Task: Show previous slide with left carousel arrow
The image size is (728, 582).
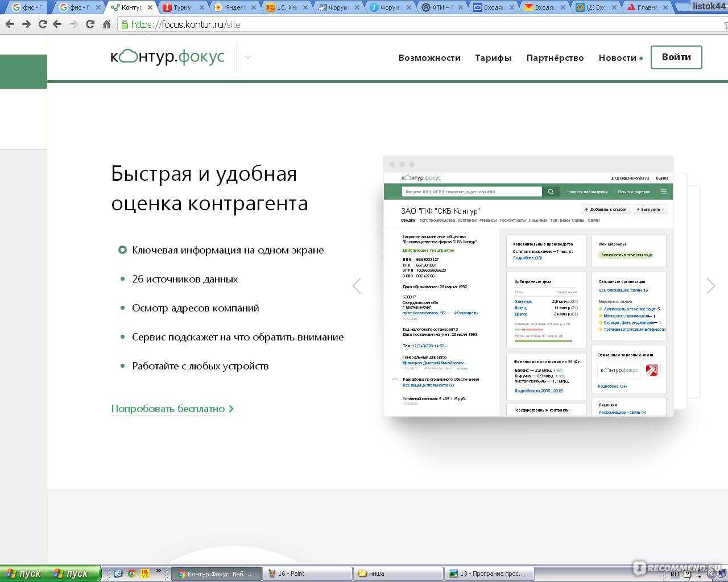Action: pos(357,286)
